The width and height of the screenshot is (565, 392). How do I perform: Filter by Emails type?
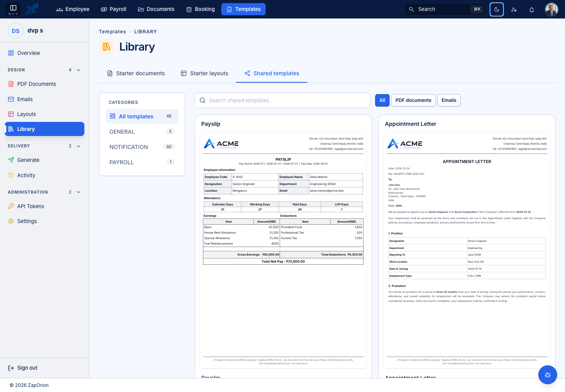point(449,100)
